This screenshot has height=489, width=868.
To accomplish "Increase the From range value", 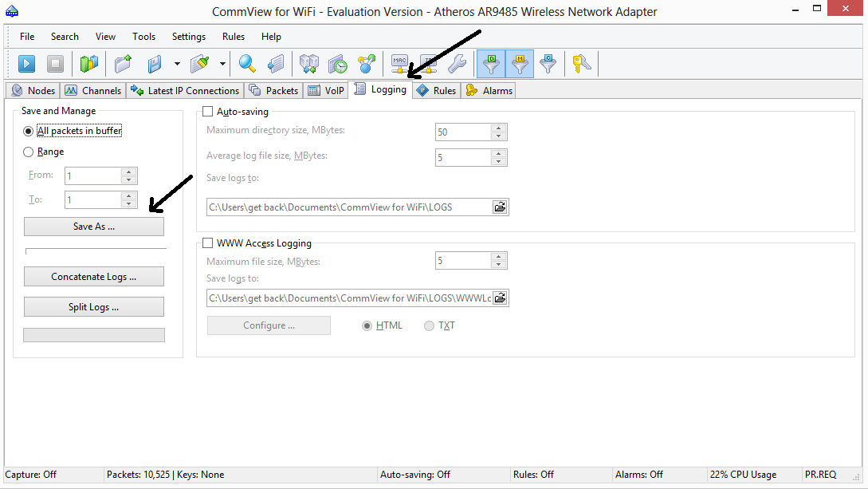I will pos(128,172).
